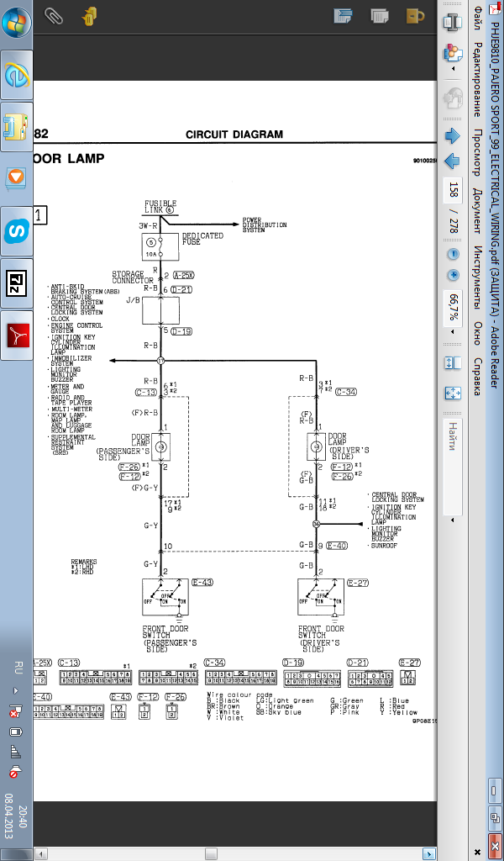Click the zoom out minus button
This screenshot has height=861, width=504.
click(454, 254)
